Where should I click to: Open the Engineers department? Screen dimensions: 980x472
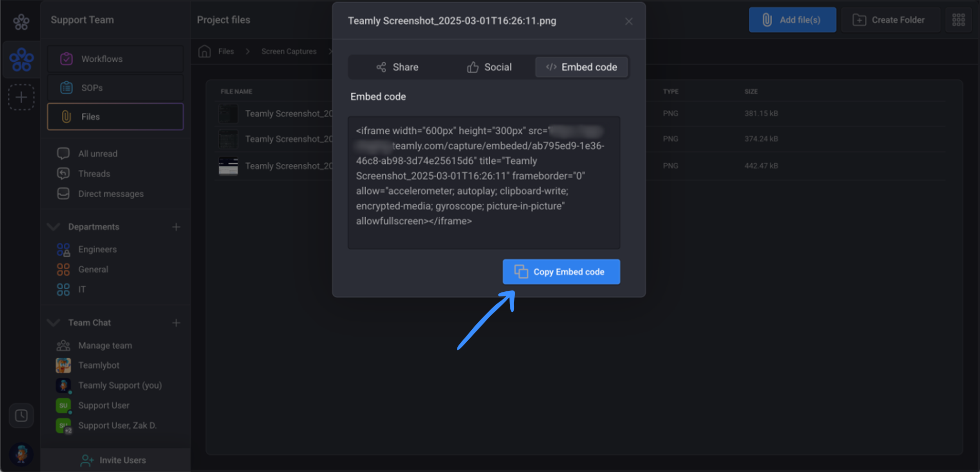click(x=97, y=250)
